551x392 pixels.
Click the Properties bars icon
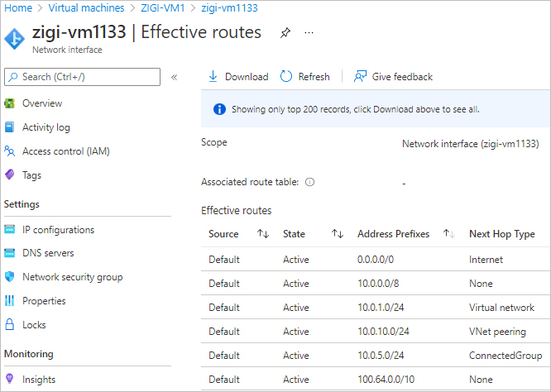(9, 301)
